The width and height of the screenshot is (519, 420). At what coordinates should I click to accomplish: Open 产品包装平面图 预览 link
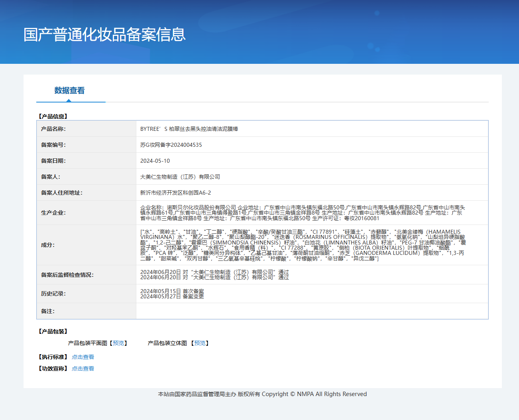coord(118,343)
